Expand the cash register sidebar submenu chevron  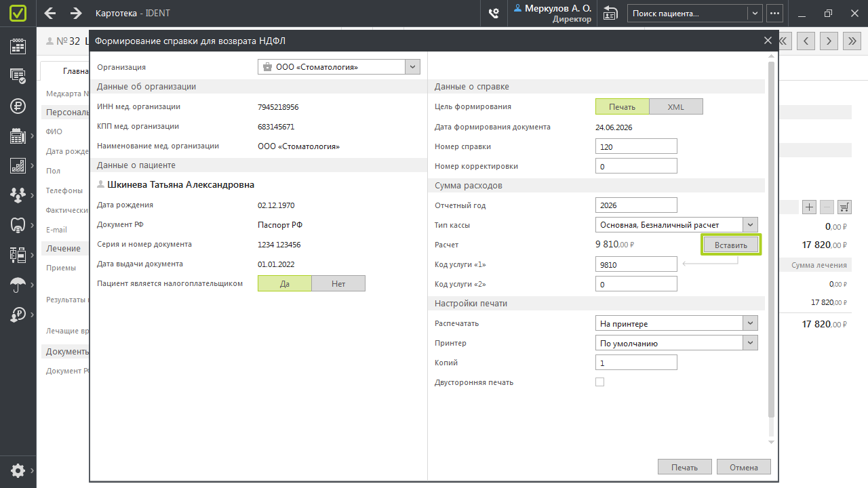click(32, 136)
